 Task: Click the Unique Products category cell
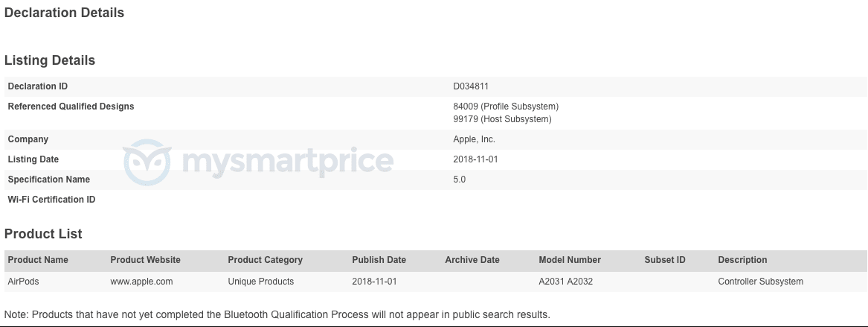(x=260, y=282)
